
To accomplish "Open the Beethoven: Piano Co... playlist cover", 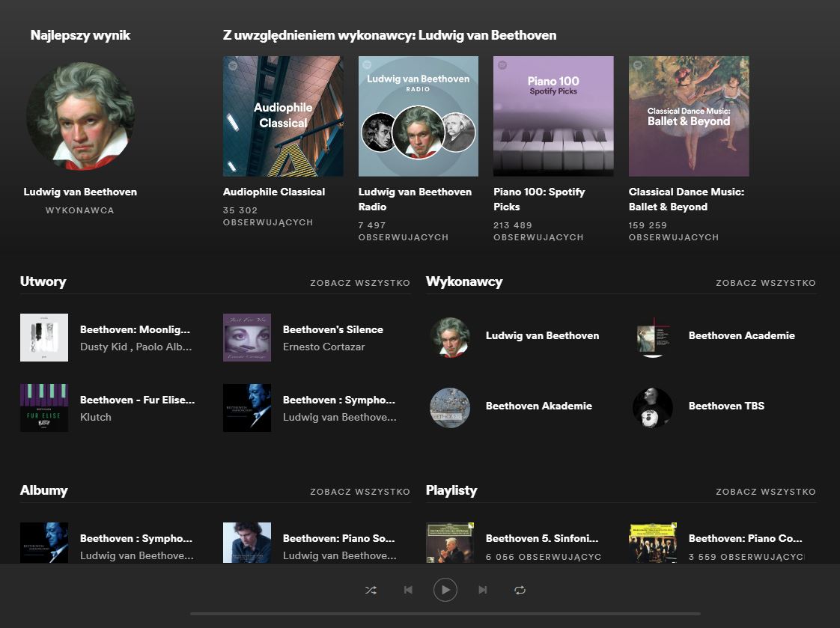I will (x=653, y=543).
